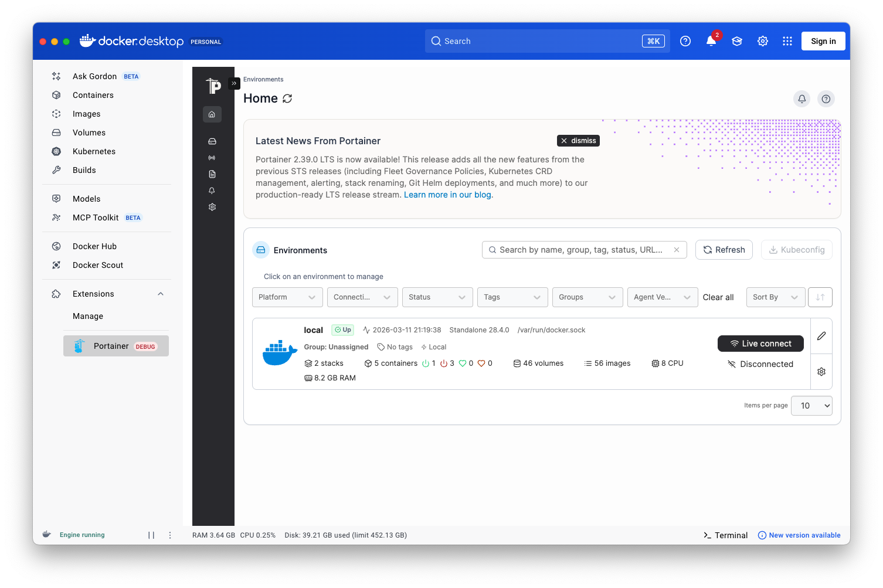
Task: Clear the environment search field
Action: coord(677,250)
